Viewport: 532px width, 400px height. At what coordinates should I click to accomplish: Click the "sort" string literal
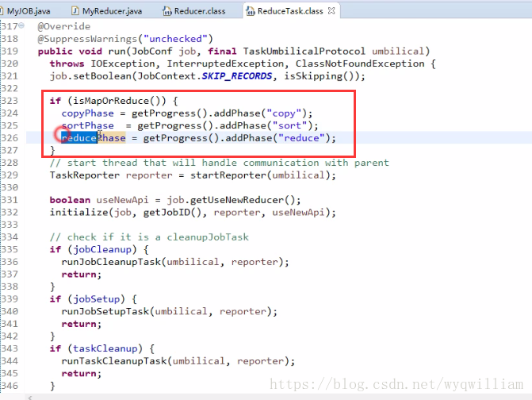[289, 125]
